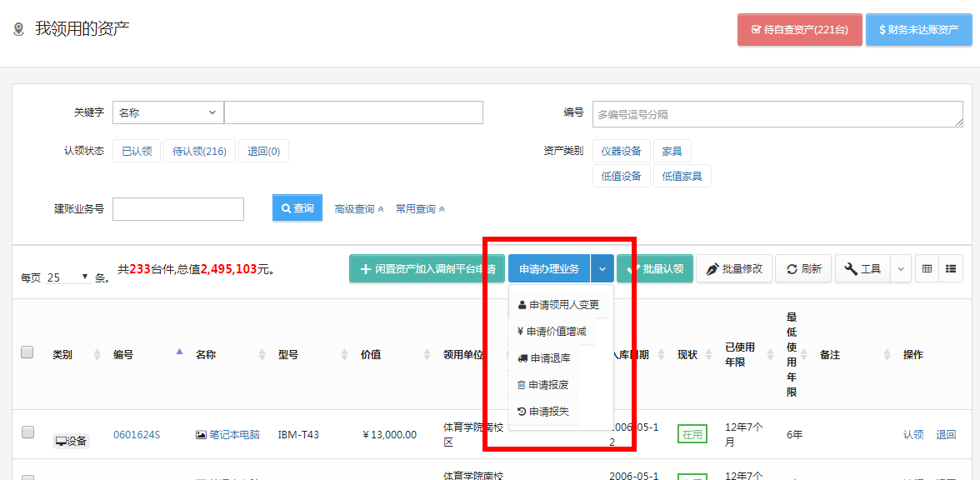Click the 刷新 refresh button
Screen dimensions: 980x480
(803, 269)
